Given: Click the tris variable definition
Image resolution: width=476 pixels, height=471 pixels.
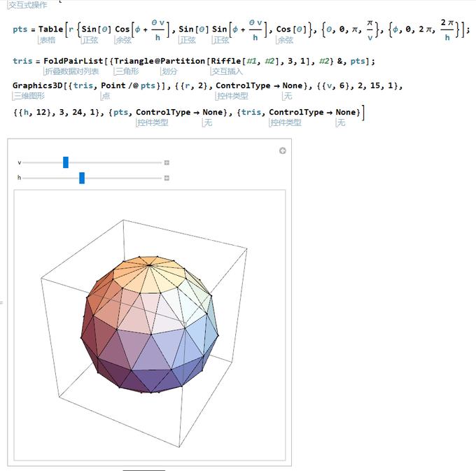Looking at the screenshot, I should click(x=22, y=61).
